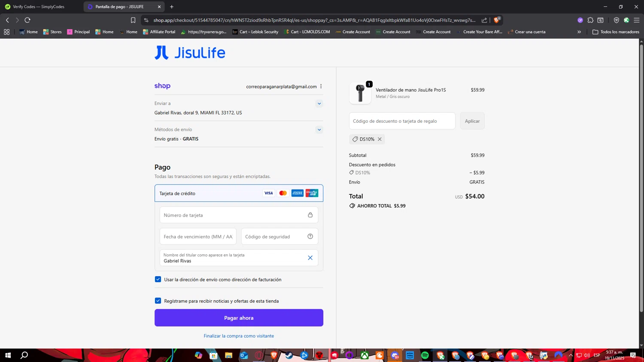Clear the cardholder name with the X
The width and height of the screenshot is (644, 362).
coord(310,258)
